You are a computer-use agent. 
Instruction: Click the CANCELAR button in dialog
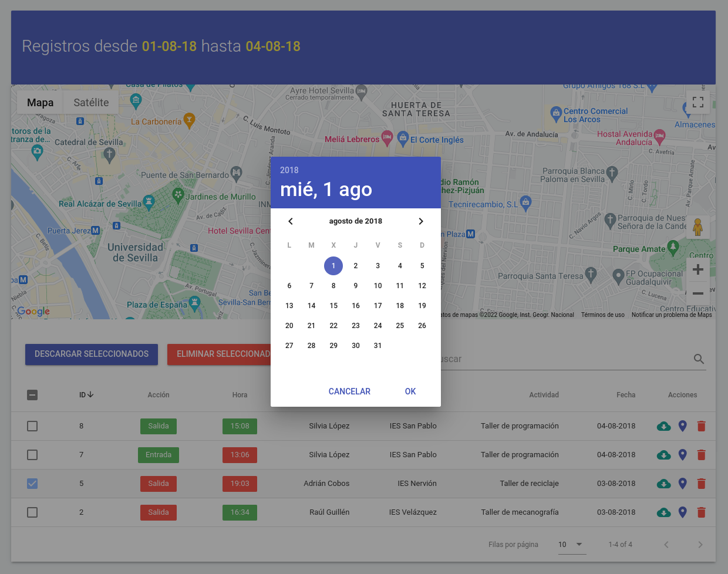349,391
